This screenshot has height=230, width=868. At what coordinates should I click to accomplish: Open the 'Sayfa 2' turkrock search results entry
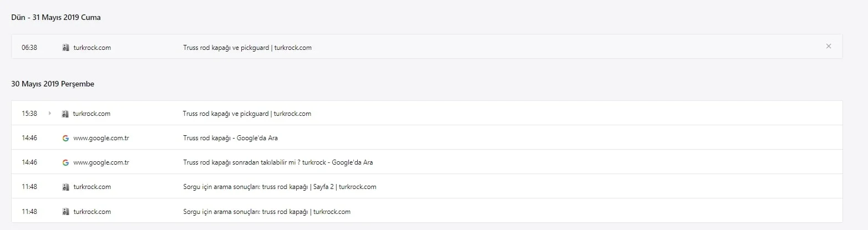[x=280, y=187]
